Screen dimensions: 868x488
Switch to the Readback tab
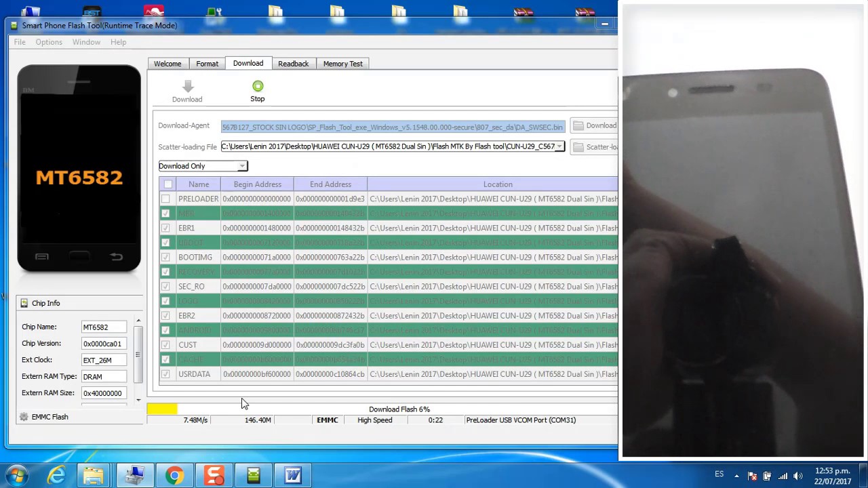[293, 64]
